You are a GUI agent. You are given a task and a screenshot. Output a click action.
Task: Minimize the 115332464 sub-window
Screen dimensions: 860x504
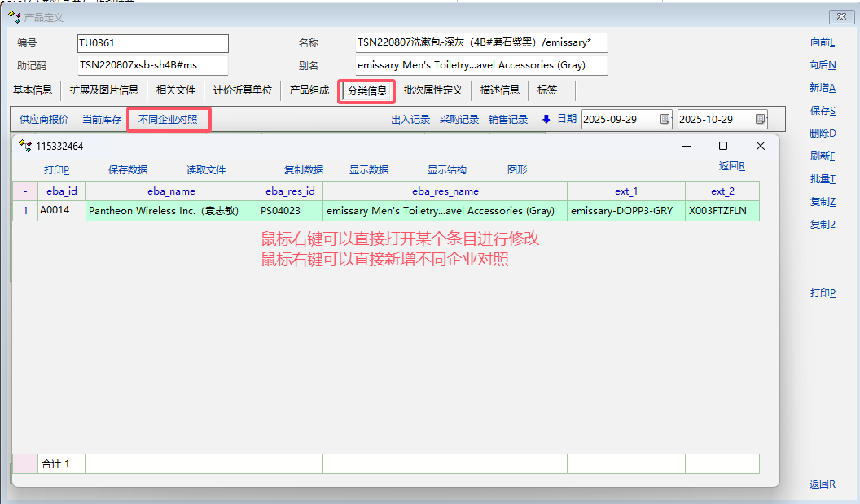coord(687,146)
